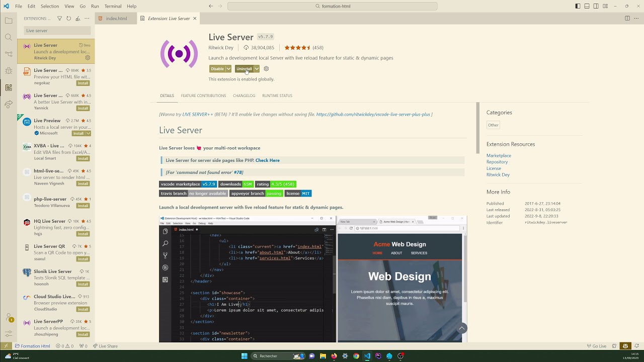Expand the Disable button dropdown arrow
Viewport: 644px width, 362px height.
(228, 69)
